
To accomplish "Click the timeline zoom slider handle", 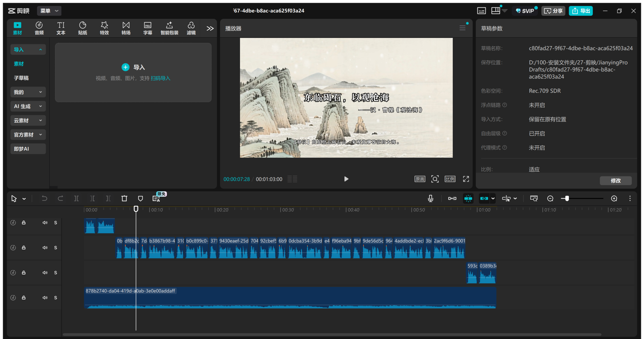I will tap(567, 199).
